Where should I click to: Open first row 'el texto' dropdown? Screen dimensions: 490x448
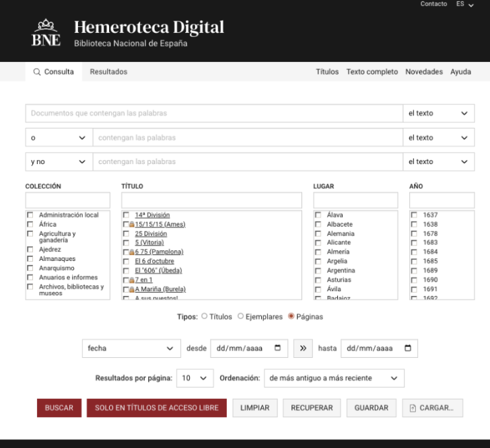point(438,113)
